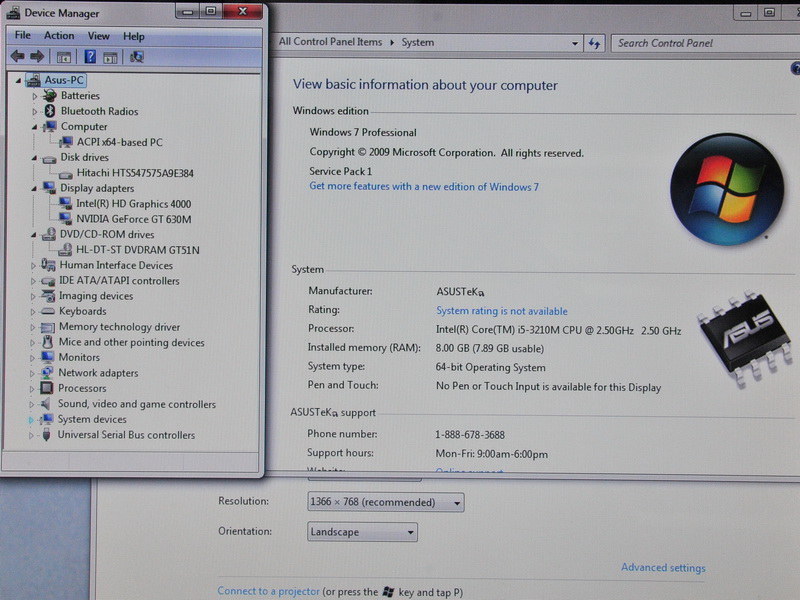Click the Windows 7 logo orb
Screen dimensions: 800x600
[727, 190]
